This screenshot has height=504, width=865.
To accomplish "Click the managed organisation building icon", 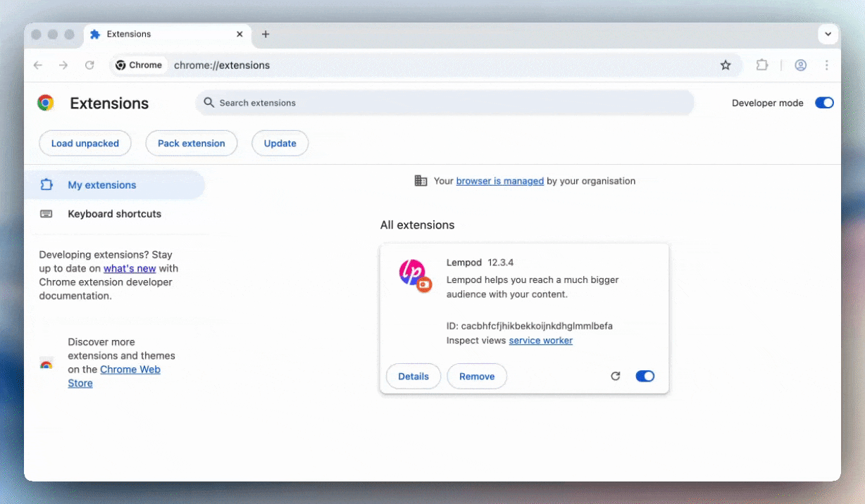I will pos(421,181).
